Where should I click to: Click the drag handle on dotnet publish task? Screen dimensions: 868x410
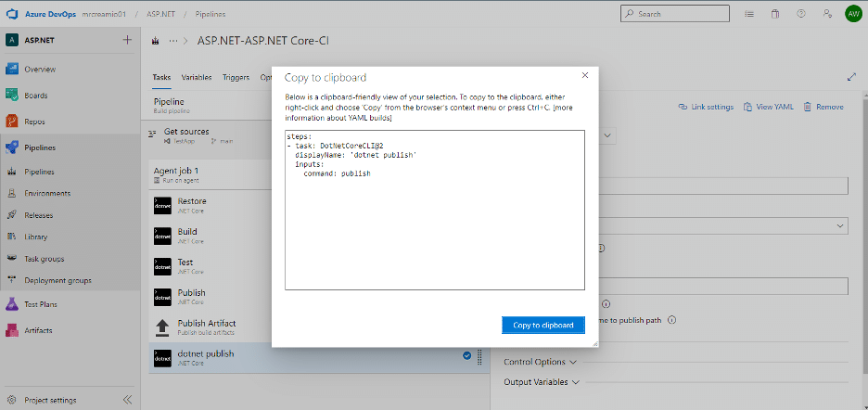pyautogui.click(x=479, y=355)
